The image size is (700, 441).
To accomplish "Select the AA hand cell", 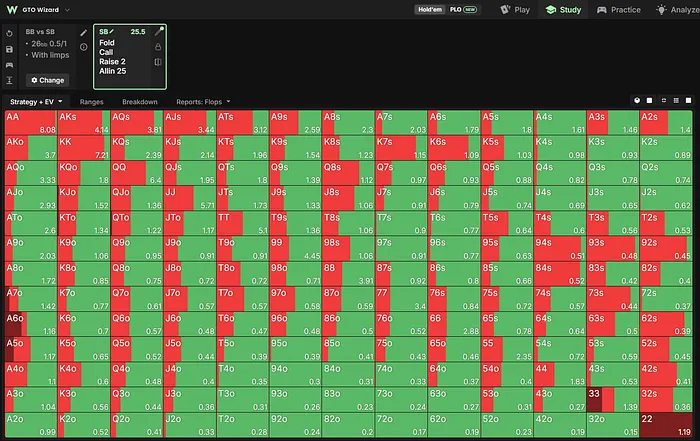I will 31,123.
